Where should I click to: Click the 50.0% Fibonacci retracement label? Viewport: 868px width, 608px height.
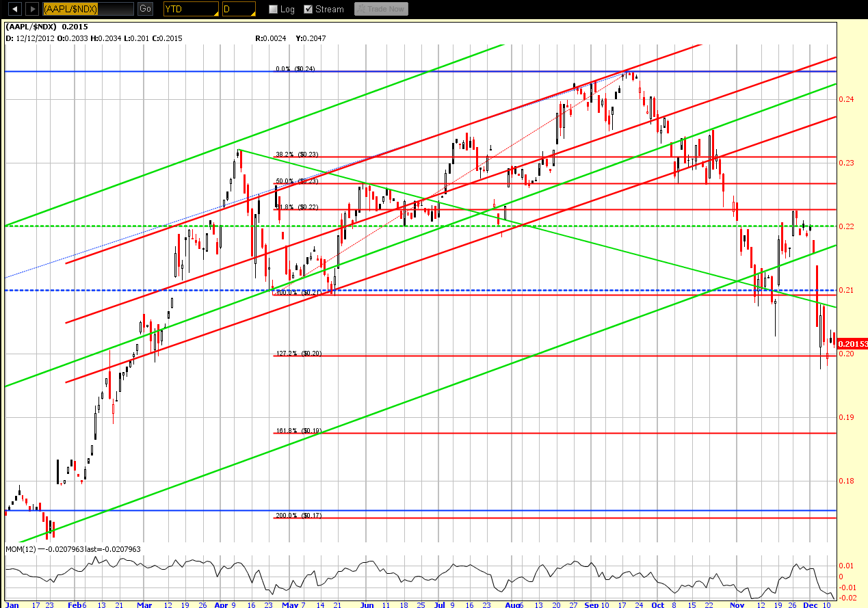click(x=297, y=181)
